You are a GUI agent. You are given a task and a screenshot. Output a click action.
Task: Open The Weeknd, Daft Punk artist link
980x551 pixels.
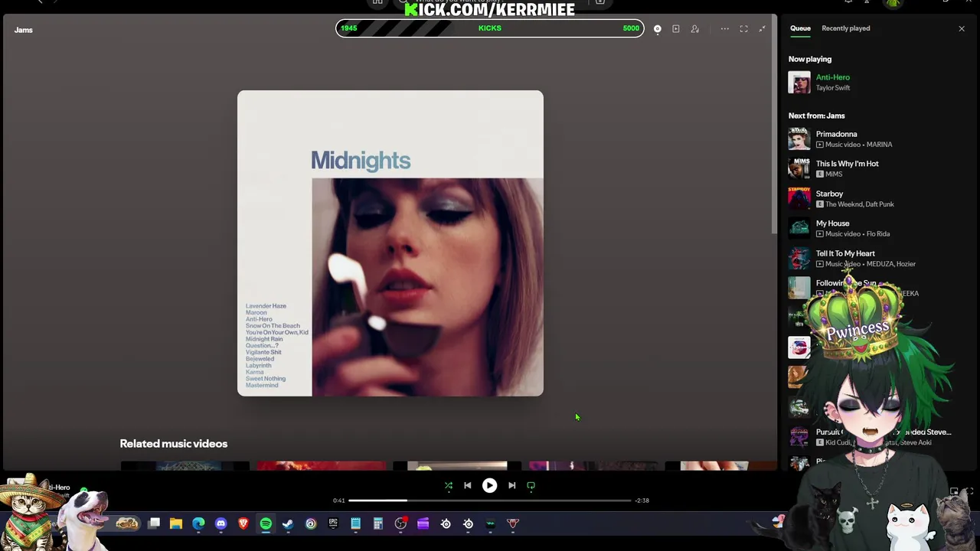[x=859, y=204]
